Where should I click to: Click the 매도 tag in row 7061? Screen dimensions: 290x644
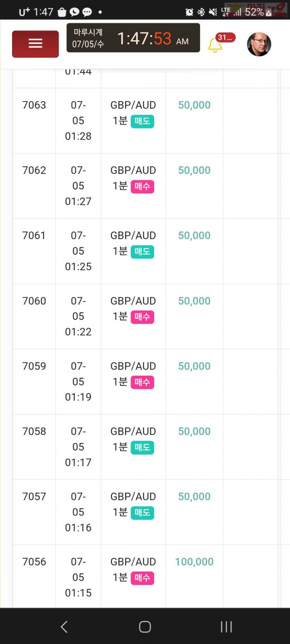142,251
